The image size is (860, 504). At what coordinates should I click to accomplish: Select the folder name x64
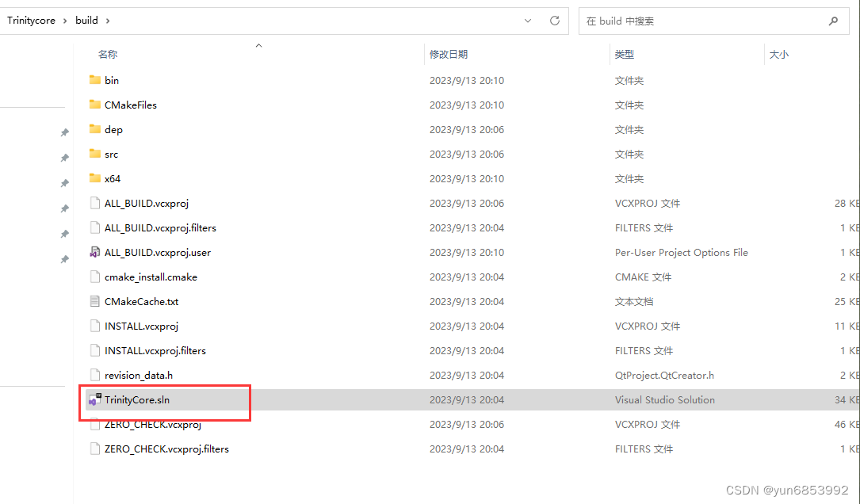[113, 178]
